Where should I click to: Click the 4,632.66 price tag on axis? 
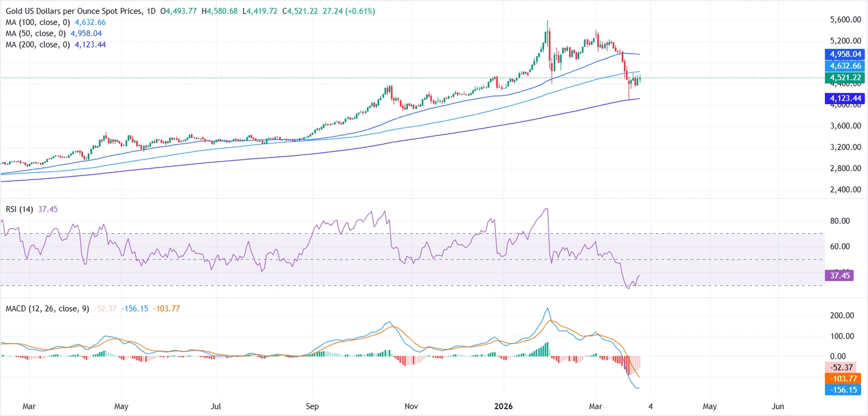click(845, 65)
